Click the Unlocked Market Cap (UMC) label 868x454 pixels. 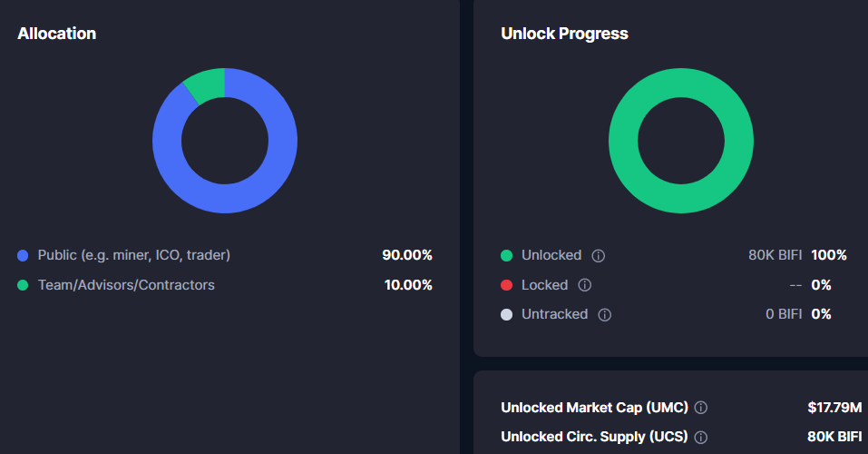click(x=594, y=408)
